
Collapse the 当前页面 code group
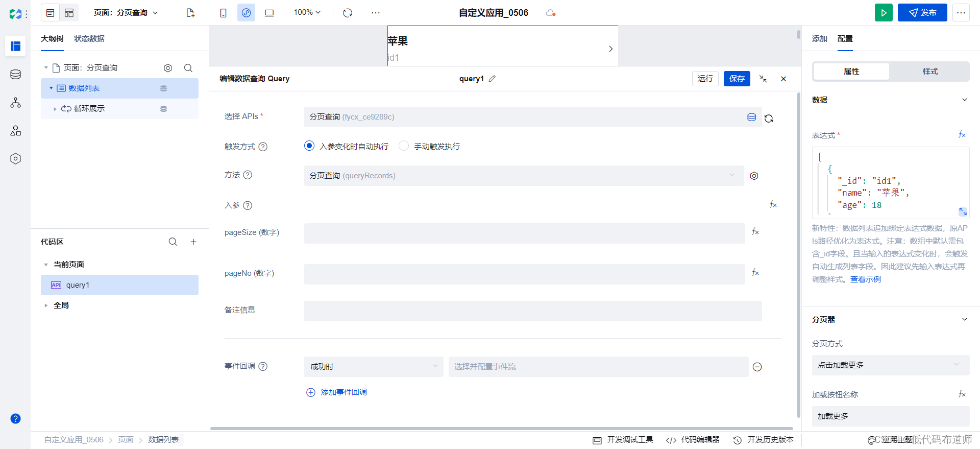(x=46, y=265)
